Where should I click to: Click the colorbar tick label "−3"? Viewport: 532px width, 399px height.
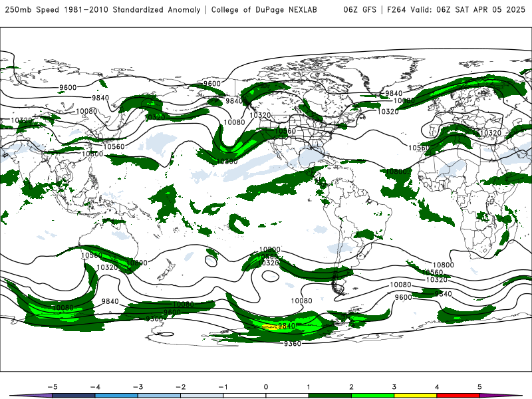[x=138, y=387]
